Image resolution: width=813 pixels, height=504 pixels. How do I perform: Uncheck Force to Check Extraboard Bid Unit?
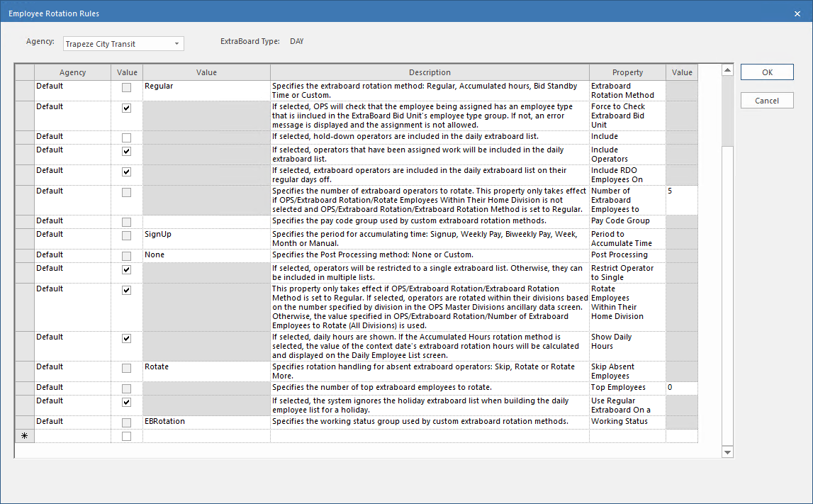(x=127, y=108)
